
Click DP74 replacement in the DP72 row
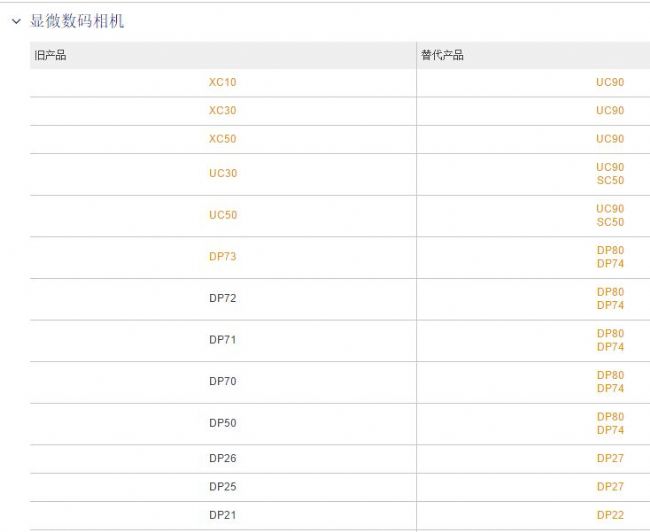coord(609,305)
